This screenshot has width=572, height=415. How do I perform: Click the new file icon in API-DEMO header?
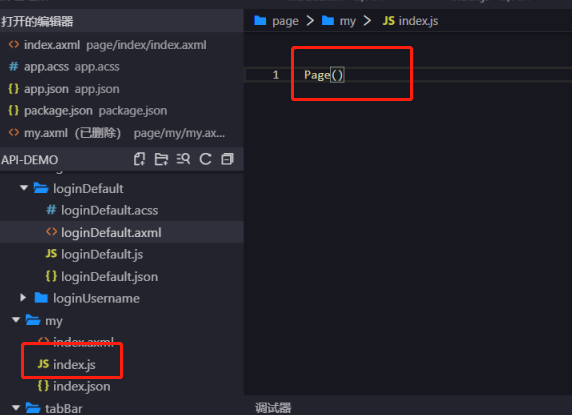click(139, 159)
